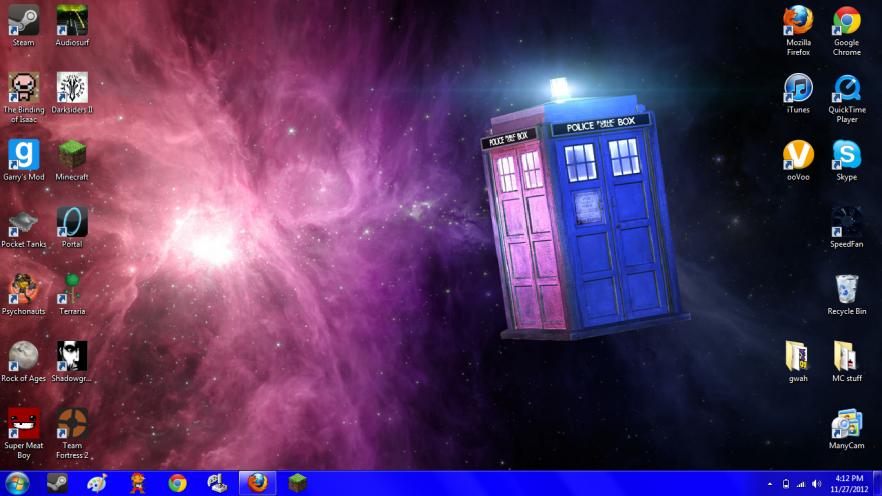Click the Recycle Bin icon
The width and height of the screenshot is (882, 496).
(846, 289)
